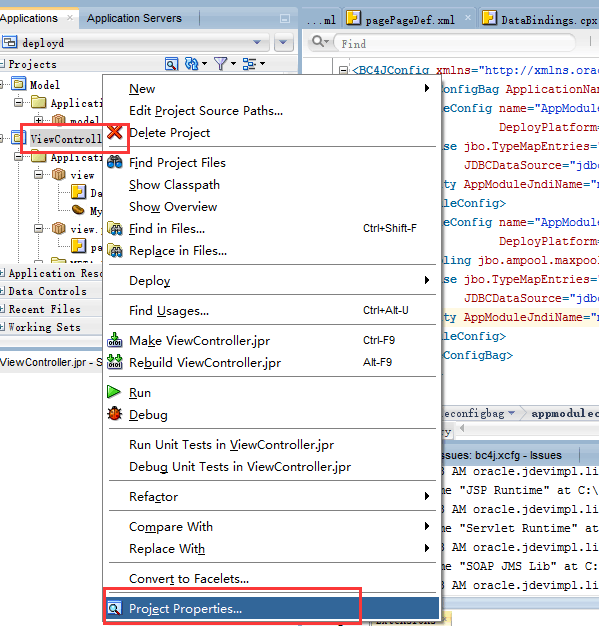Click the navigator display options icon
599x626 pixels.
tap(250, 63)
